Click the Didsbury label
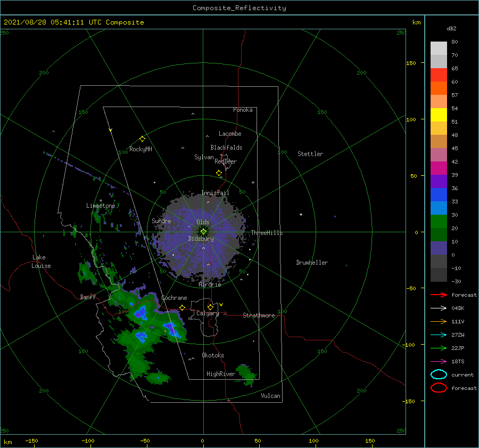 (201, 239)
